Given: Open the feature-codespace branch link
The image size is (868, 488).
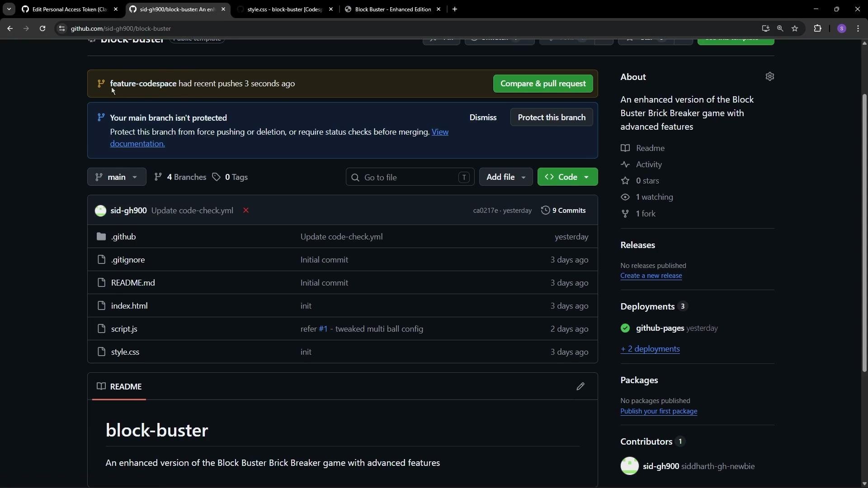Looking at the screenshot, I should coord(143,84).
